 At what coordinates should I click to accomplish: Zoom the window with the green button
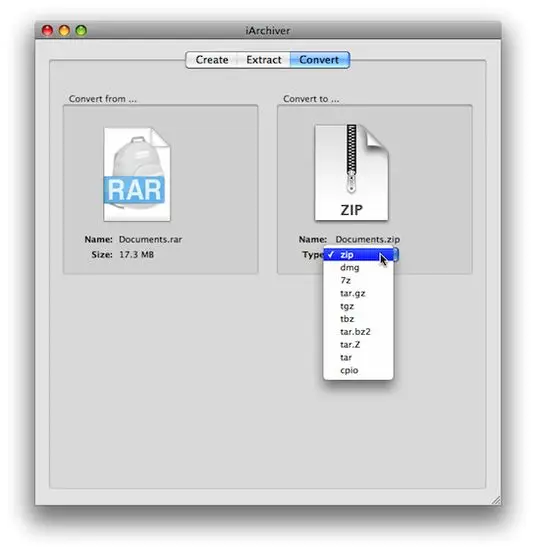point(81,31)
